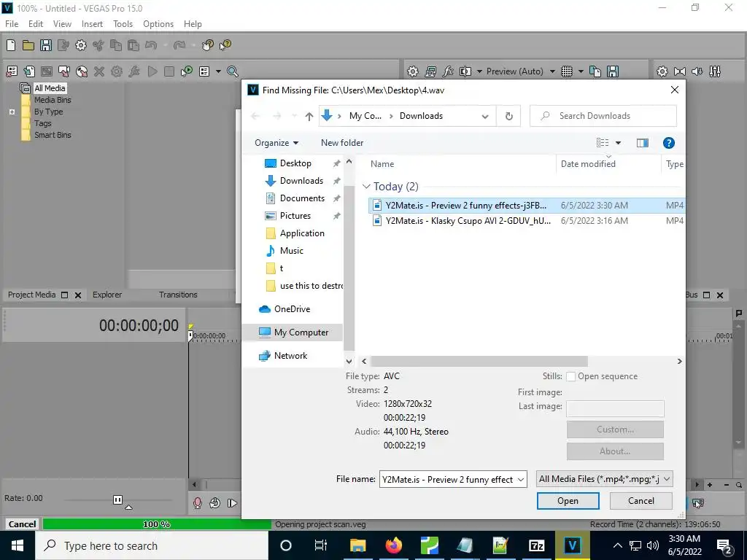The height and width of the screenshot is (560, 747).
Task: Open the Options menu
Action: click(x=158, y=24)
